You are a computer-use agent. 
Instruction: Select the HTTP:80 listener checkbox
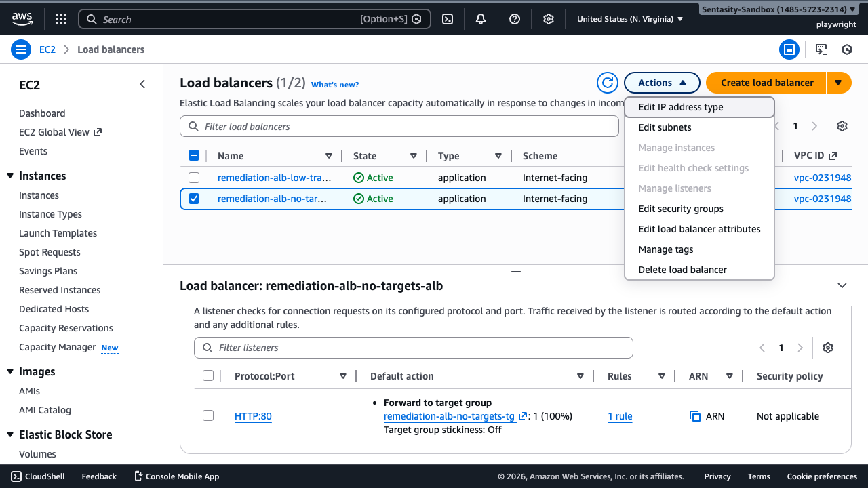(208, 415)
